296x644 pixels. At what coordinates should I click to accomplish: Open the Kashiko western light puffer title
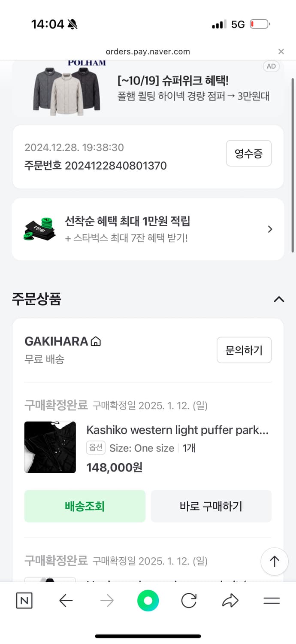click(x=178, y=430)
